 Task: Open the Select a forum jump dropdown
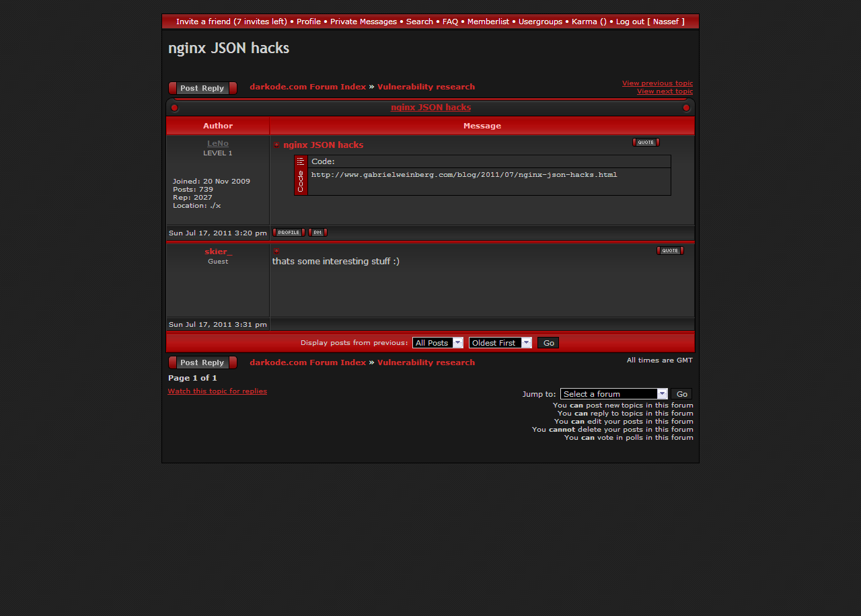point(613,394)
